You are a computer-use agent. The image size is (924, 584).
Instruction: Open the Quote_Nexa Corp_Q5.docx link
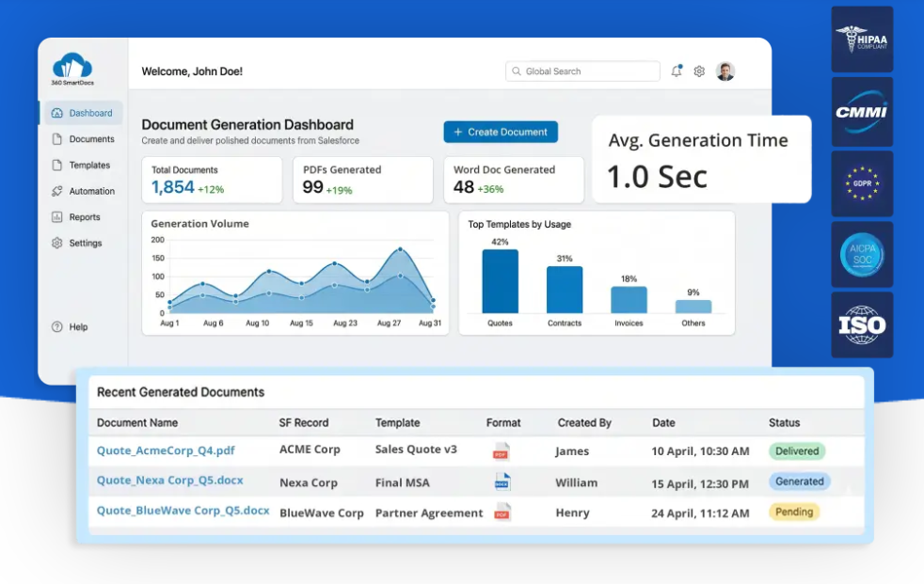tap(169, 481)
